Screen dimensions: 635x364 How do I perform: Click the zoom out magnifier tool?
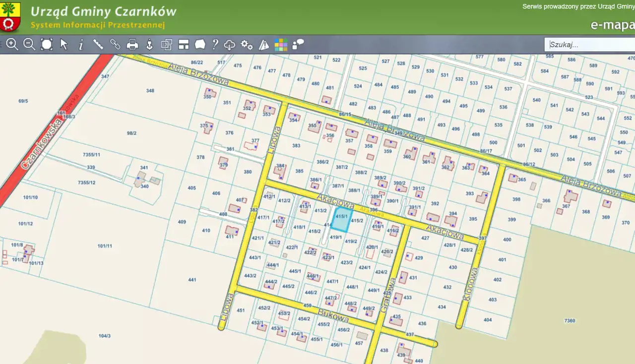click(29, 45)
